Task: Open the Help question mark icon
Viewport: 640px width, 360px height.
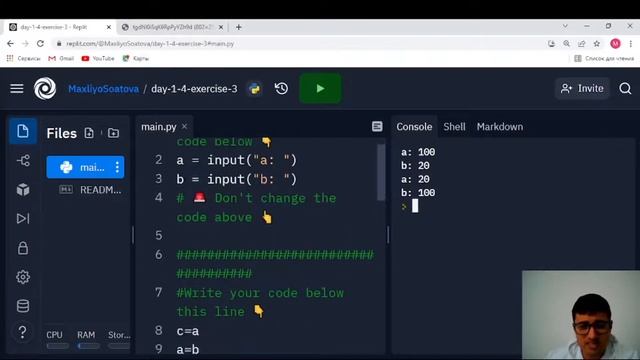Action: [x=23, y=332]
